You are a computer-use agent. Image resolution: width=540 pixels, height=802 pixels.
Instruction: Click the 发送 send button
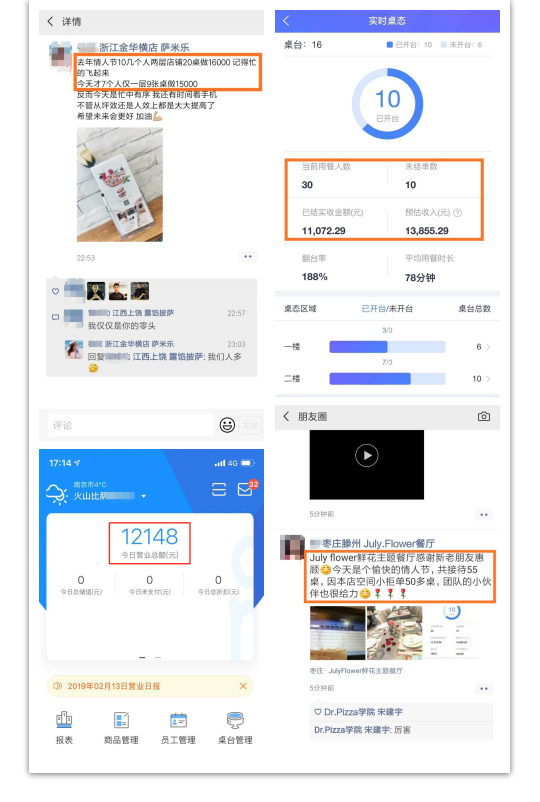click(x=250, y=425)
